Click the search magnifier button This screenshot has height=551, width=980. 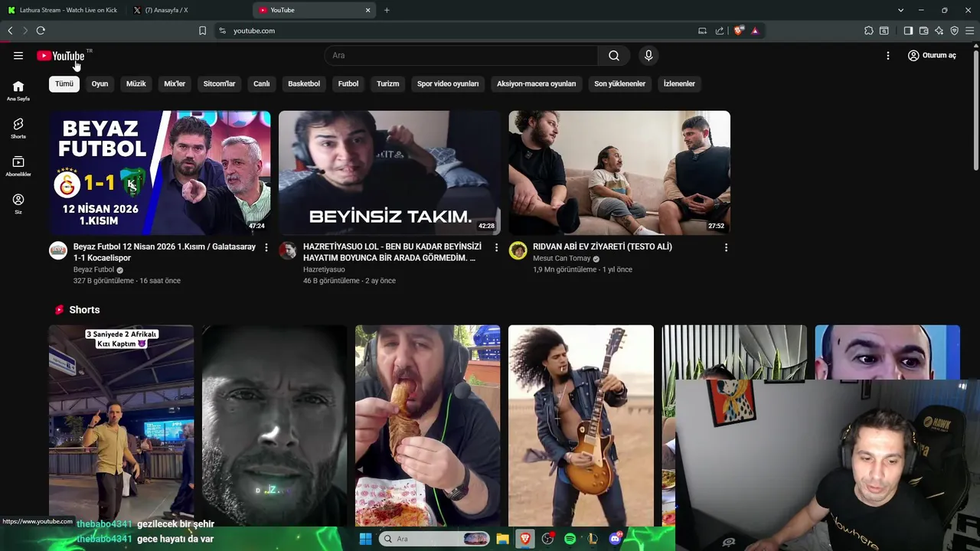click(x=614, y=55)
